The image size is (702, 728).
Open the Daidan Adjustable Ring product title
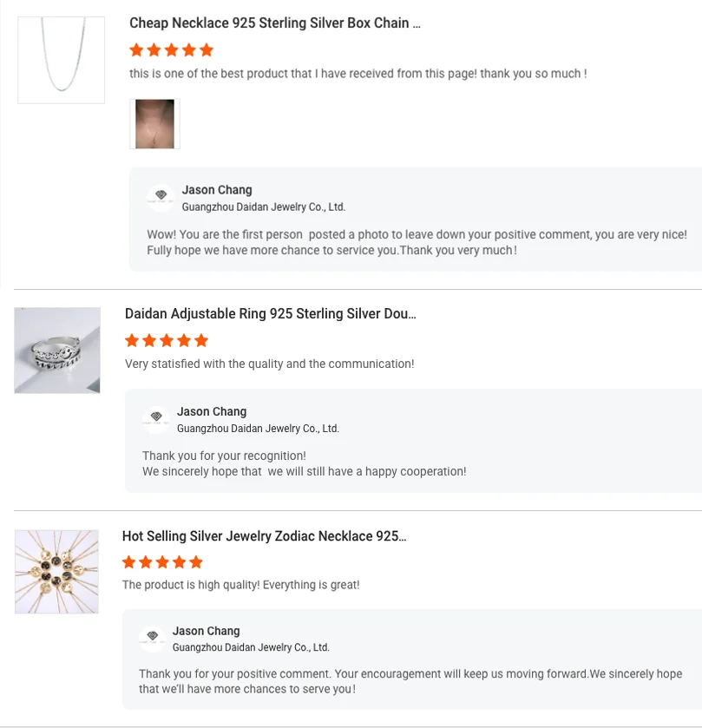point(270,314)
